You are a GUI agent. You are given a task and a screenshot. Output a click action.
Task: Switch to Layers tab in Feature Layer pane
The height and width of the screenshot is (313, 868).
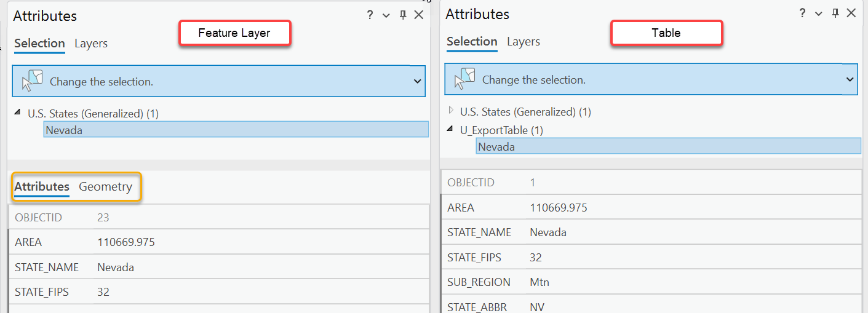coord(91,43)
